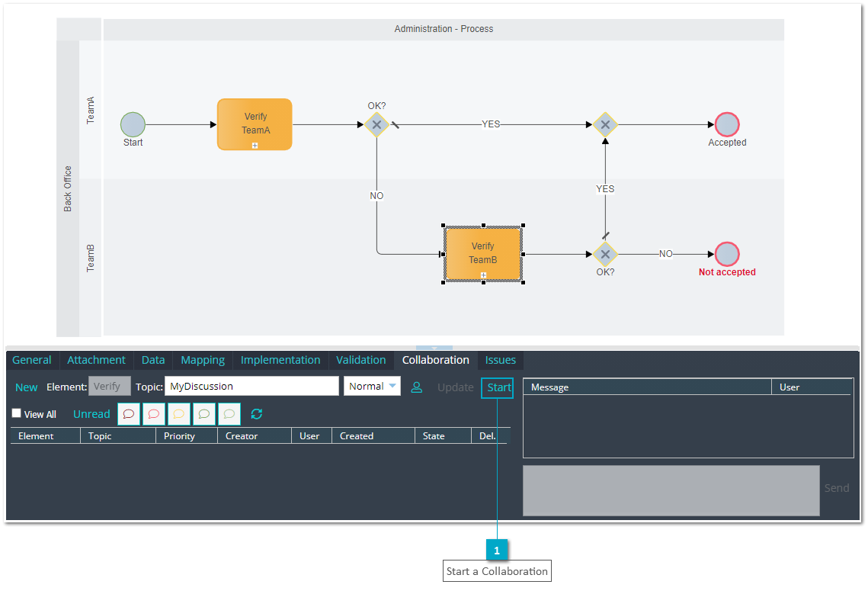Screen dimensions: 868x591
Task: Click the light green speech bubble filter icon
Action: point(229,414)
